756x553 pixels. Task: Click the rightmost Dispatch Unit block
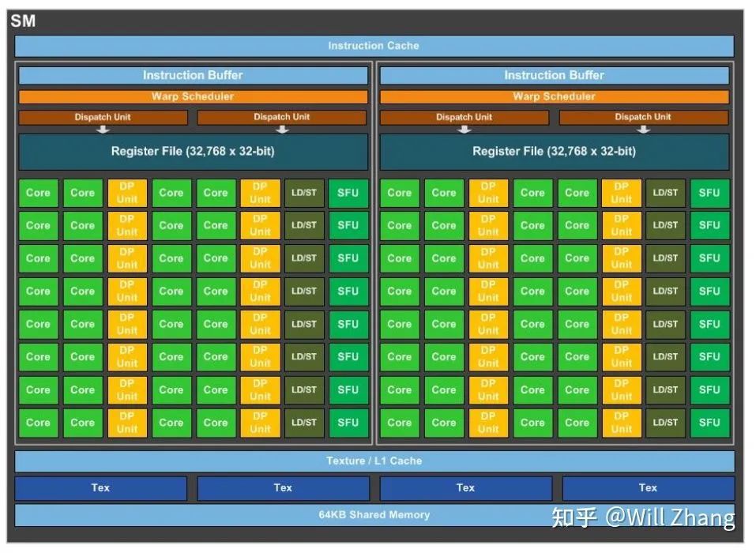click(644, 117)
